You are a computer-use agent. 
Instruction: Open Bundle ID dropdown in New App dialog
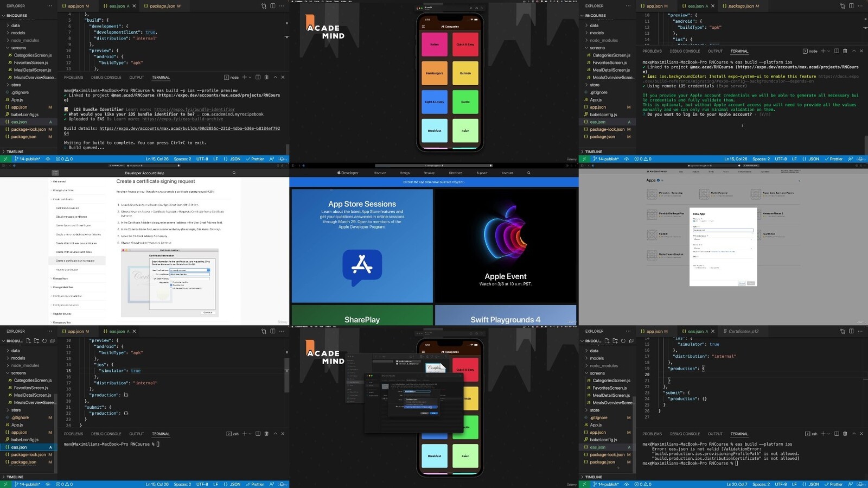pyautogui.click(x=723, y=248)
